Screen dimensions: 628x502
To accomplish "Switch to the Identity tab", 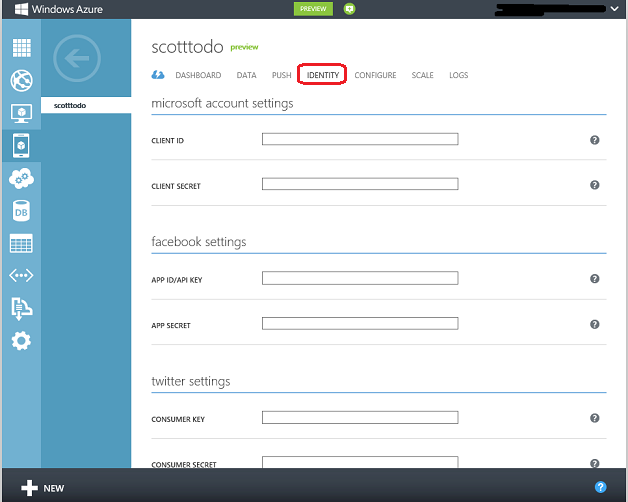I will (322, 75).
